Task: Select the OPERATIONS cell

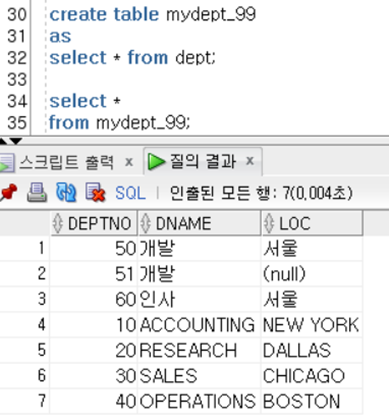Action: click(x=199, y=401)
